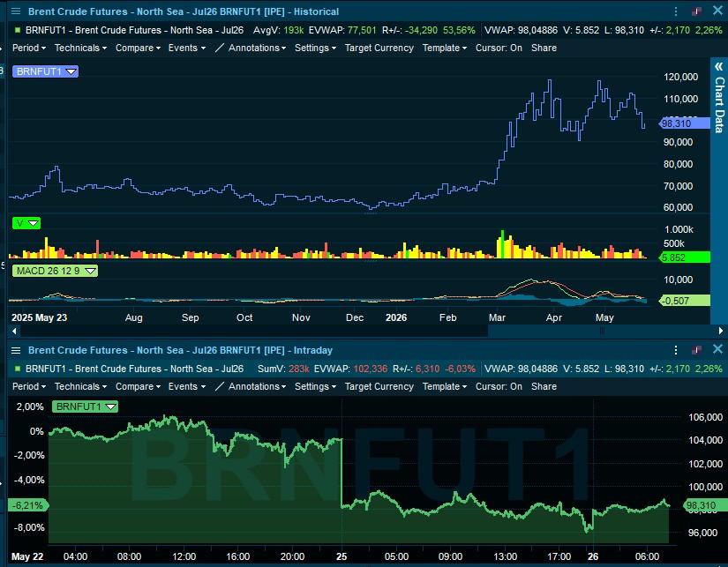Toggle Cursor: On in the Historical toolbar
728x567 pixels.
click(x=499, y=48)
